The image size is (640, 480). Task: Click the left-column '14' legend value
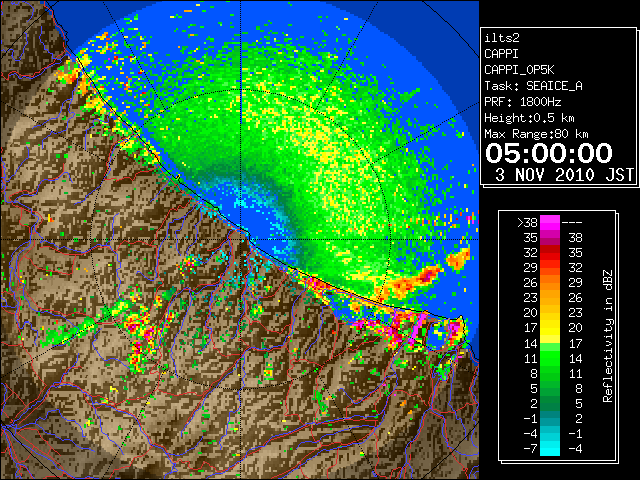coord(531,343)
